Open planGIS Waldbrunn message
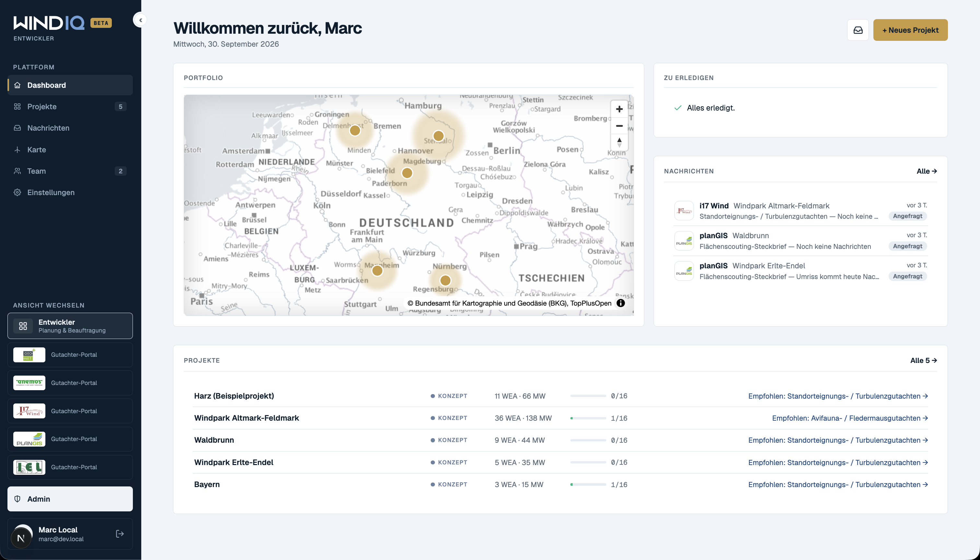Viewport: 980px width, 560px height. click(800, 241)
